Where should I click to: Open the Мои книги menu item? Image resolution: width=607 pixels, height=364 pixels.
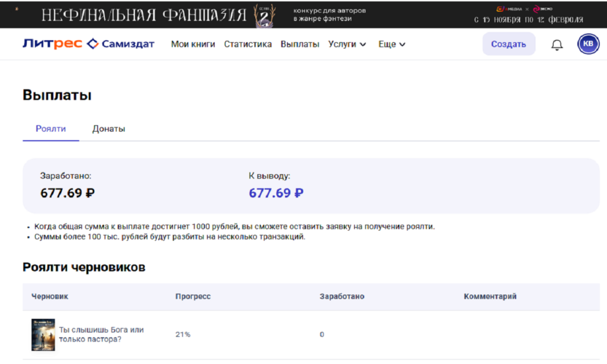point(193,44)
